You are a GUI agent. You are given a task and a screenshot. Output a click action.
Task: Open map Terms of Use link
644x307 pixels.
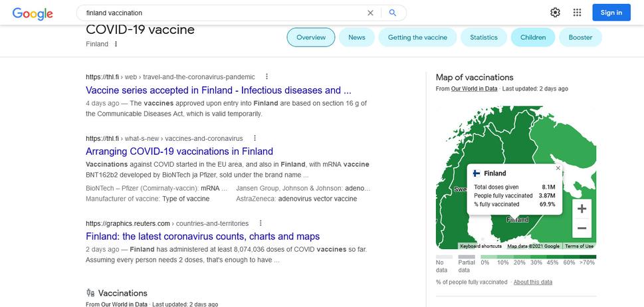(579, 247)
